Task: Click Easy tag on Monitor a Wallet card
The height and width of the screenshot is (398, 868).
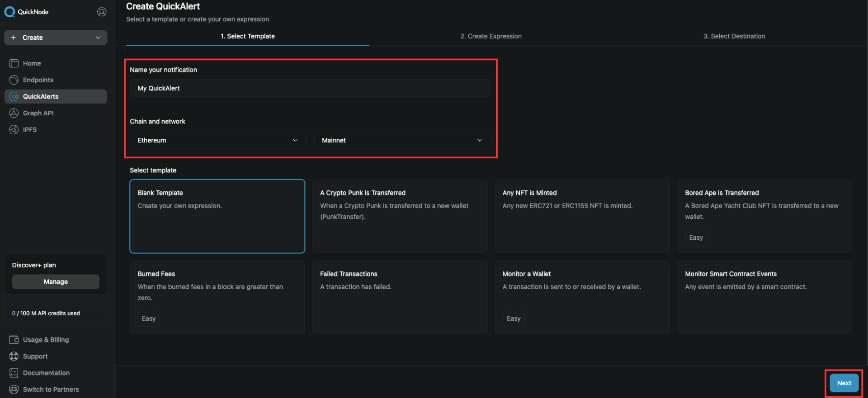Action: pos(514,318)
